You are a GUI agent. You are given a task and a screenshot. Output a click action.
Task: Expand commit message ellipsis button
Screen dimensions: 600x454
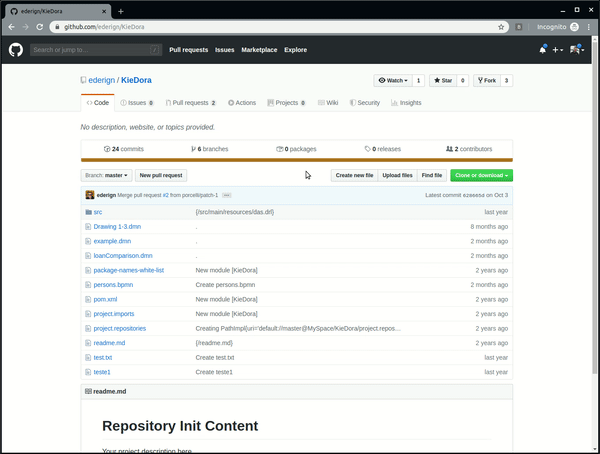click(227, 195)
